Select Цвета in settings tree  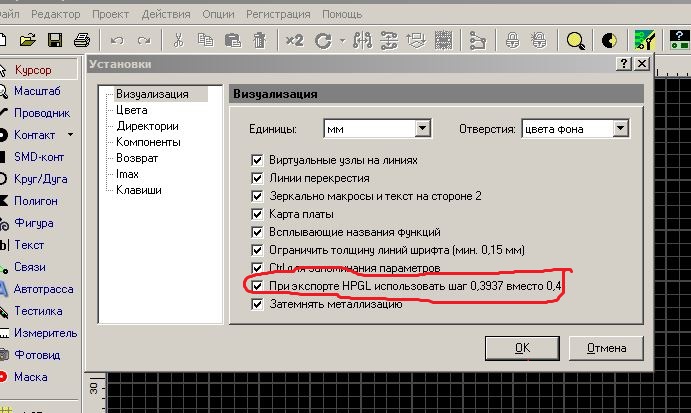point(132,110)
